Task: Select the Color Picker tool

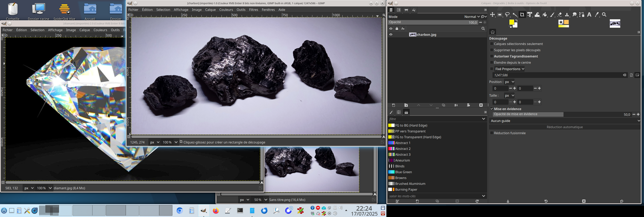Action: coord(597,15)
